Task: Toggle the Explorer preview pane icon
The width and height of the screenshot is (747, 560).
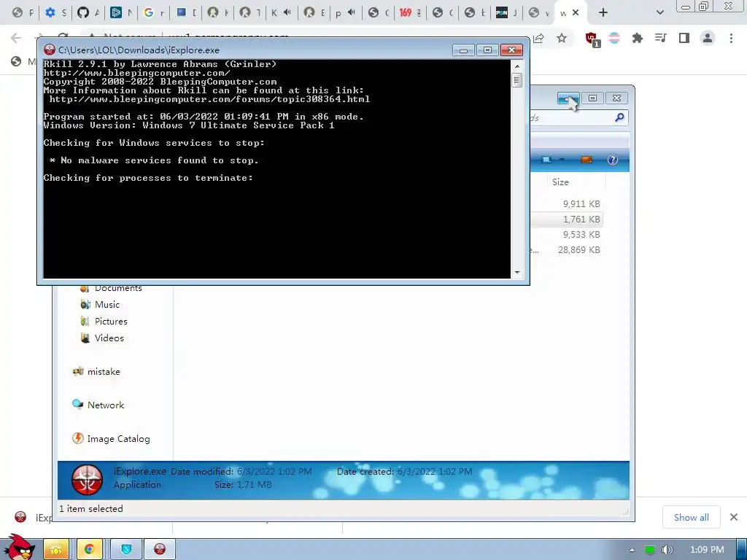Action: point(586,160)
